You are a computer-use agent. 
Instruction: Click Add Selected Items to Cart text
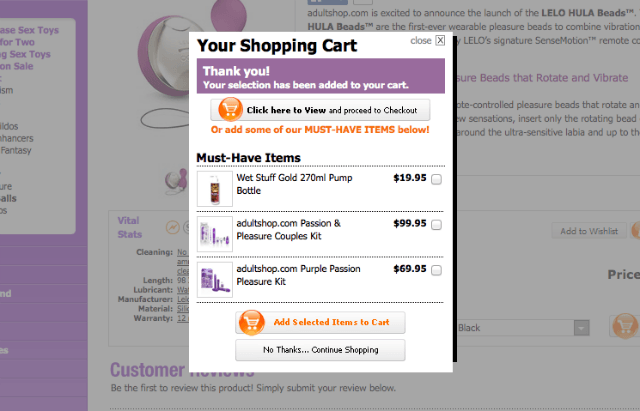[x=331, y=322]
